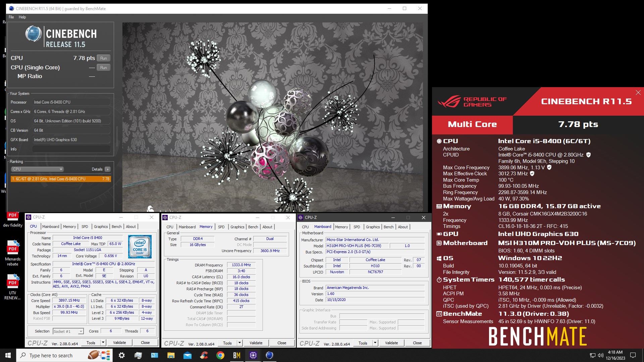Open volume control tray icon
644x362 pixels.
(x=601, y=355)
